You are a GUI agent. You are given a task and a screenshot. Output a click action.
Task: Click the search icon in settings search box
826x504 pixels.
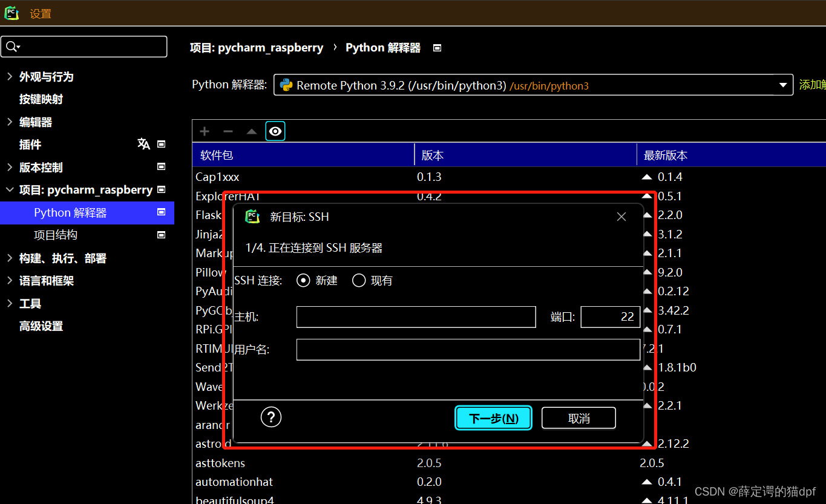11,47
